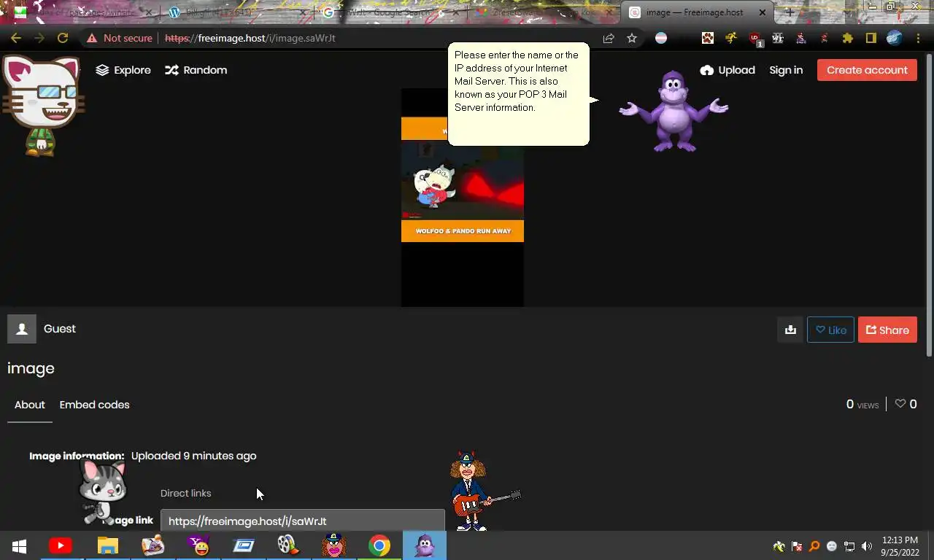Download the image using the download icon
Image resolution: width=934 pixels, height=560 pixels.
(x=790, y=330)
